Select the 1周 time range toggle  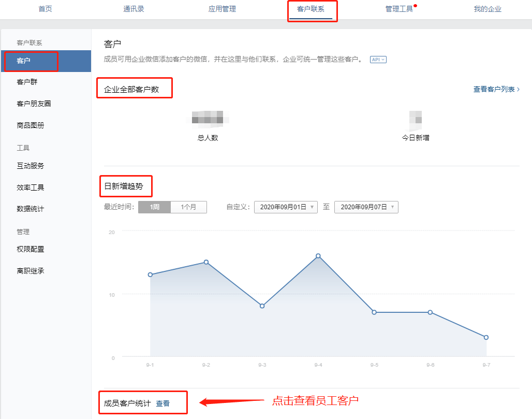pyautogui.click(x=154, y=207)
